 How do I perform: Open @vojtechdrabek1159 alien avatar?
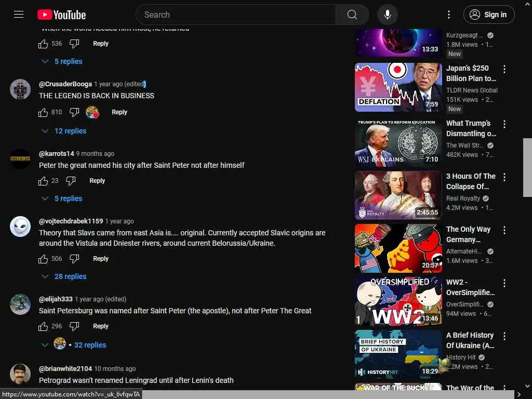coord(20,227)
